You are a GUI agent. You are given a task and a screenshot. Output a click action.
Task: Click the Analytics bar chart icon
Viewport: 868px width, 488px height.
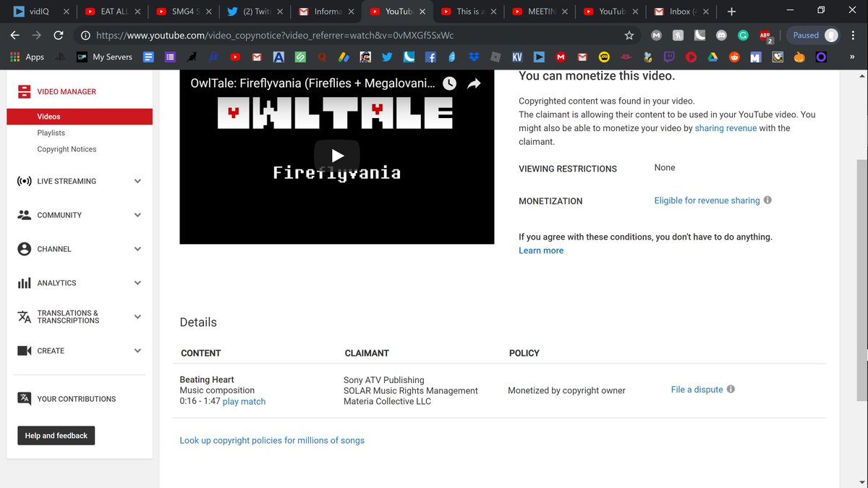click(x=24, y=283)
